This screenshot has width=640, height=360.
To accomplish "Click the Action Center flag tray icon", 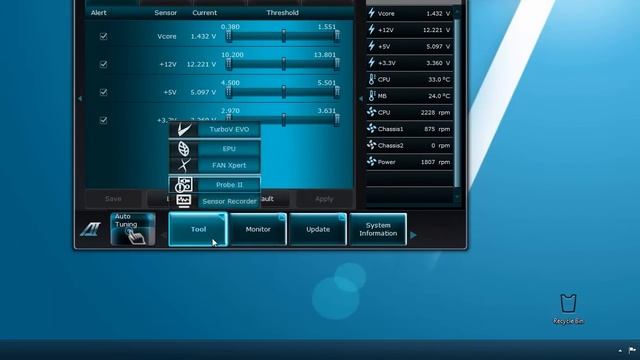I will 632,350.
